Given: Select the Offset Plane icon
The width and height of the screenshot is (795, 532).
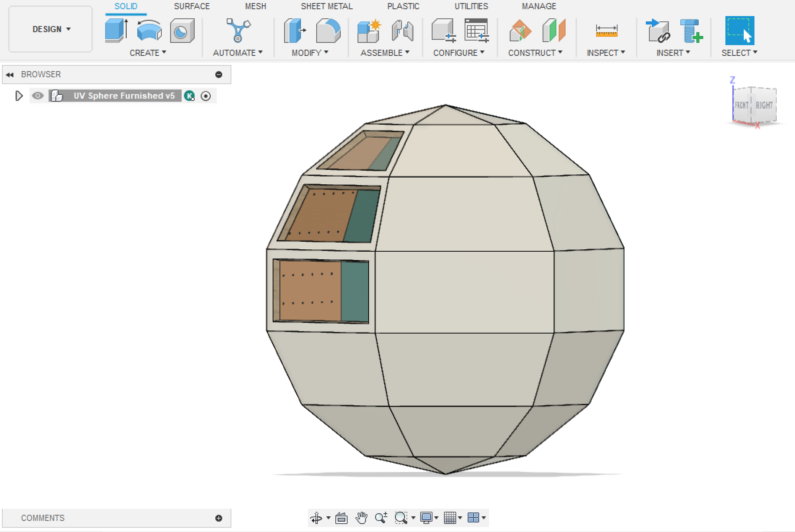Looking at the screenshot, I should pyautogui.click(x=520, y=31).
